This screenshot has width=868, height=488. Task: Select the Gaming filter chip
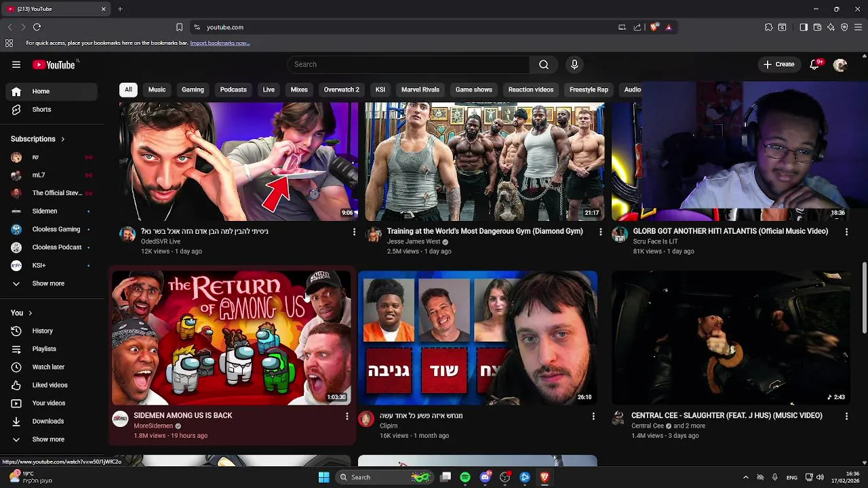tap(193, 89)
